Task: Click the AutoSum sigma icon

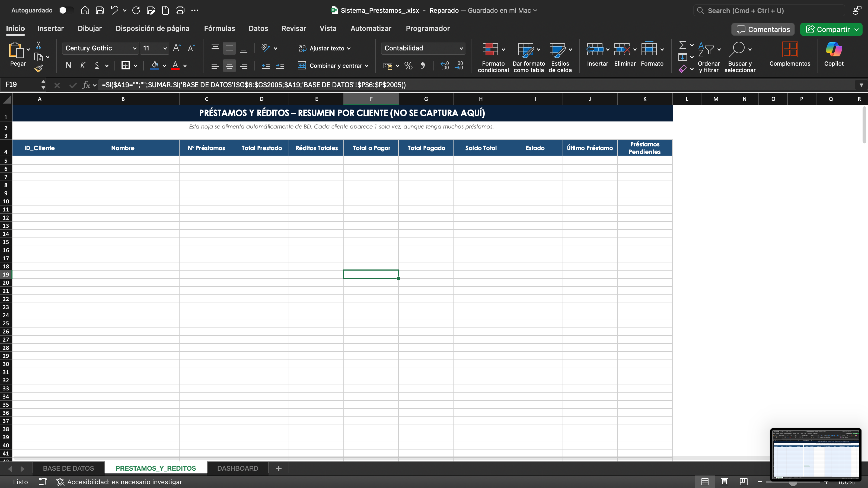Action: (682, 45)
